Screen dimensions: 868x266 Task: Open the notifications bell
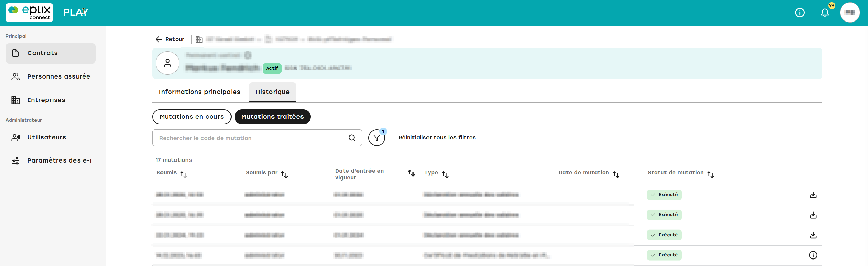coord(825,13)
